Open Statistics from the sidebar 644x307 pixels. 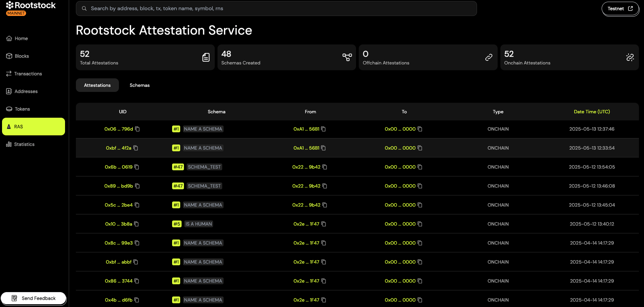(24, 144)
